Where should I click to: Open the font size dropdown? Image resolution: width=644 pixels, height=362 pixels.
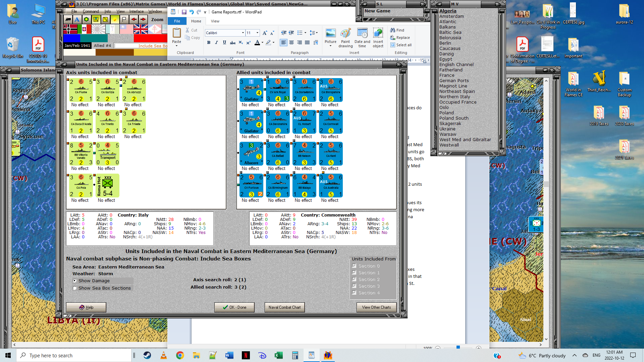257,33
